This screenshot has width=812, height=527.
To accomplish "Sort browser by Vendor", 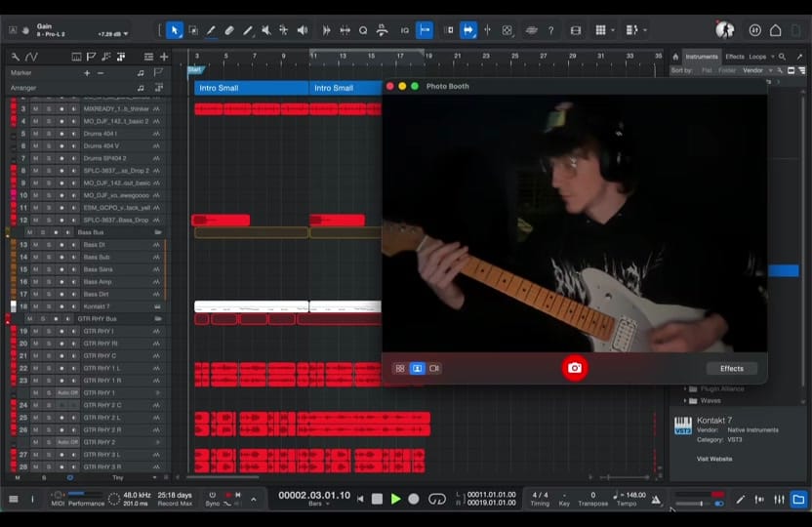I will tap(753, 70).
